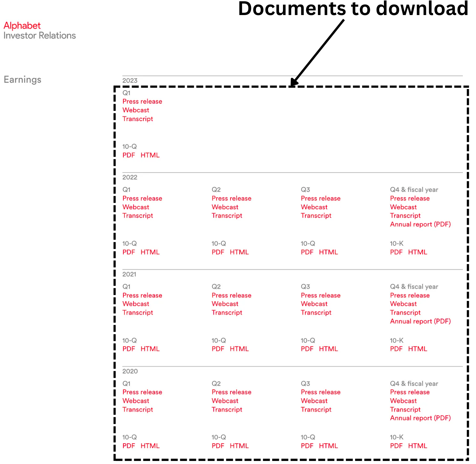The image size is (476, 464).
Task: Open the 2020 Q4 fiscal year Webcast
Action: pyautogui.click(x=403, y=401)
